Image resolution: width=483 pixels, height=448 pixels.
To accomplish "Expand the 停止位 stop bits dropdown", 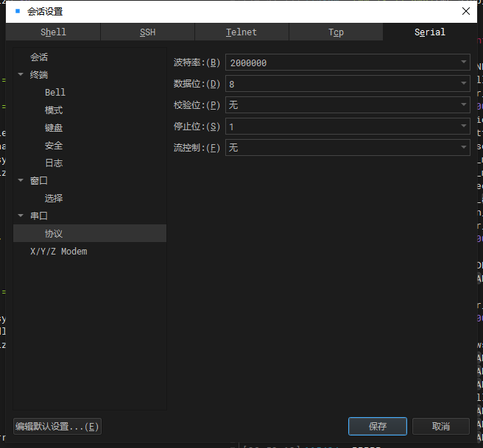I will click(348, 126).
